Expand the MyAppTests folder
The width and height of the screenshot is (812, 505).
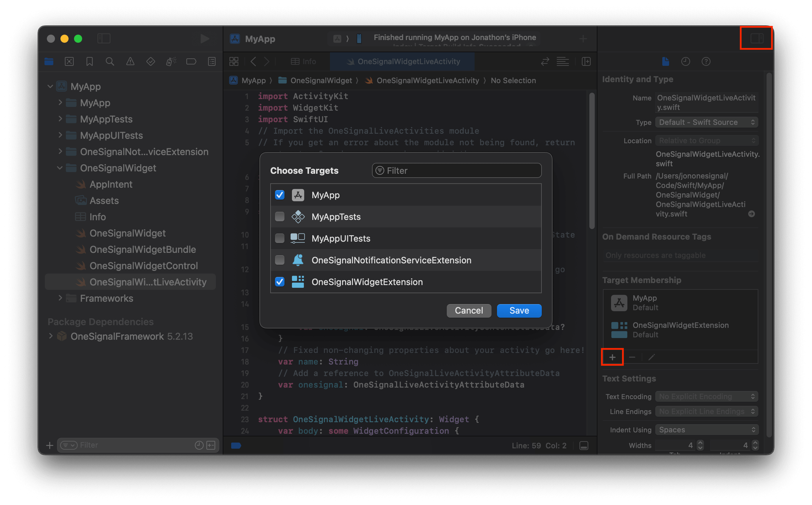(60, 119)
